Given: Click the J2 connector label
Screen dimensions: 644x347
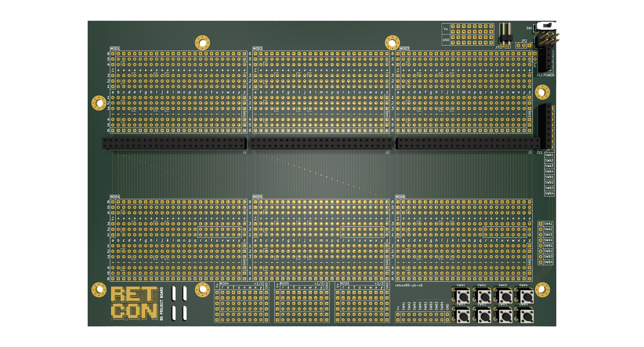Looking at the screenshot, I should (x=387, y=152).
